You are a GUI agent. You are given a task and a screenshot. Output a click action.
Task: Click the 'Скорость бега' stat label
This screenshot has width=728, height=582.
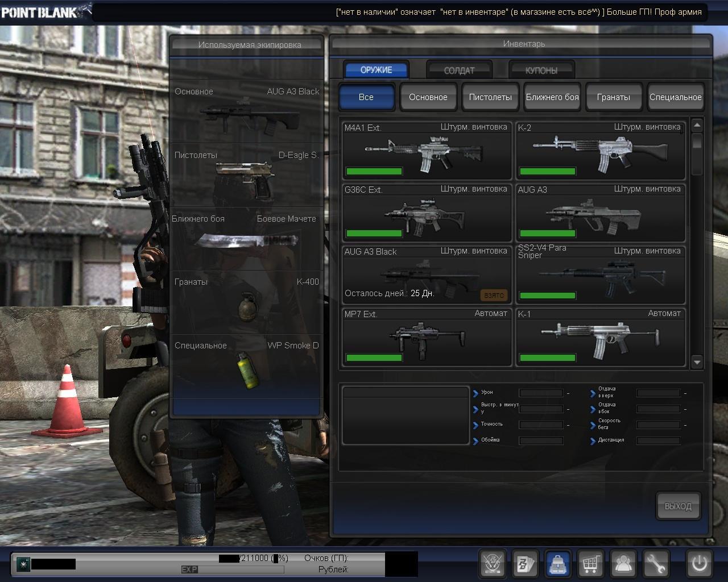pyautogui.click(x=609, y=424)
